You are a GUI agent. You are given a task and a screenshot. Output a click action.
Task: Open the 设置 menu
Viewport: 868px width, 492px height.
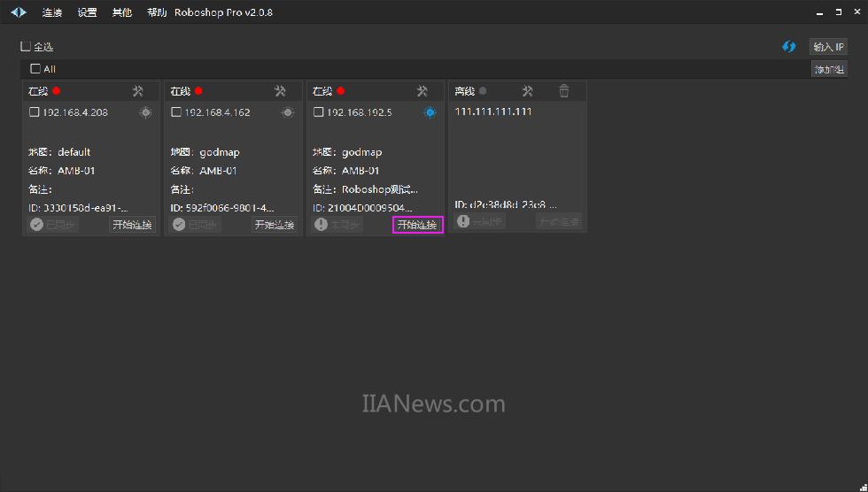[x=87, y=13]
